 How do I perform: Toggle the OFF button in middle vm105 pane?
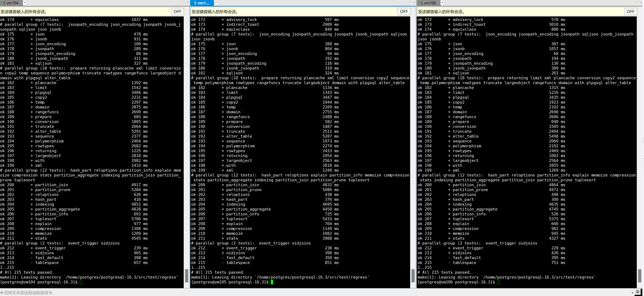point(404,11)
